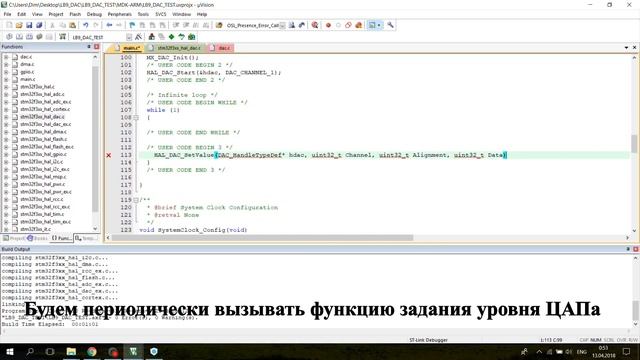Click the Translate file icon in build toolbar

pyautogui.click(x=9, y=37)
